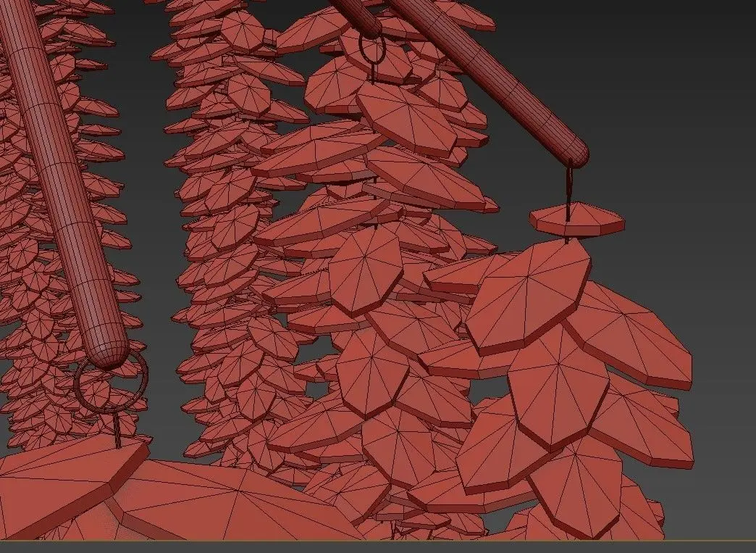Select the small ring under the top-center rod
Screen dimensions: 756x553
pyautogui.click(x=372, y=49)
